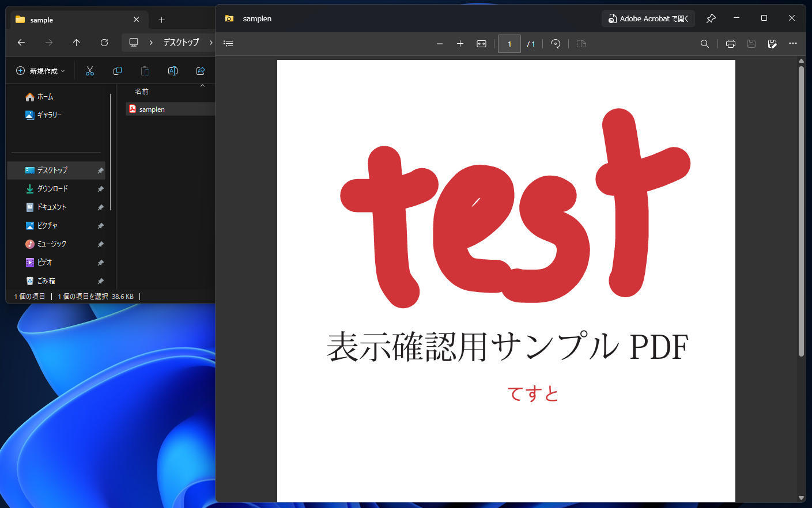Open the more options ellipsis menu
The image size is (812, 508).
(x=793, y=44)
